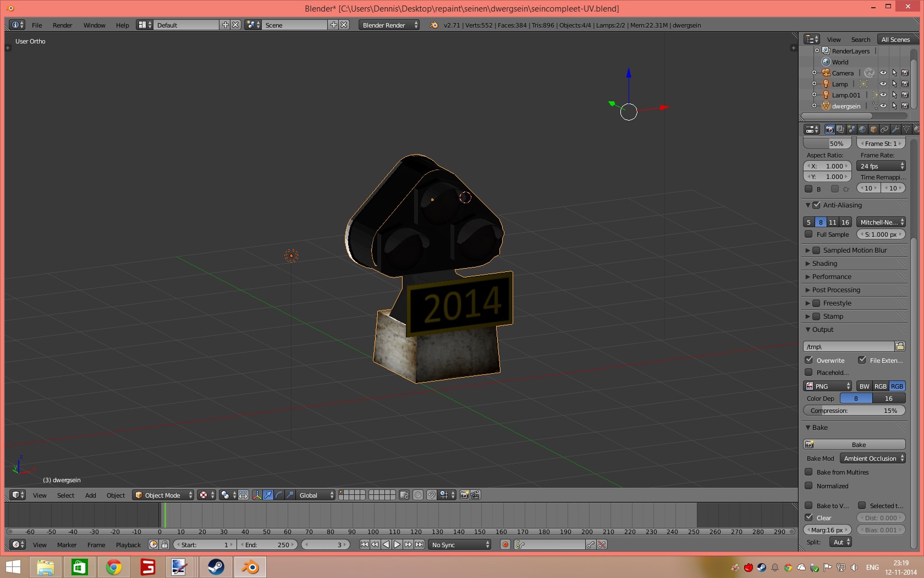Click the record keyframe button in timeline

pyautogui.click(x=505, y=544)
